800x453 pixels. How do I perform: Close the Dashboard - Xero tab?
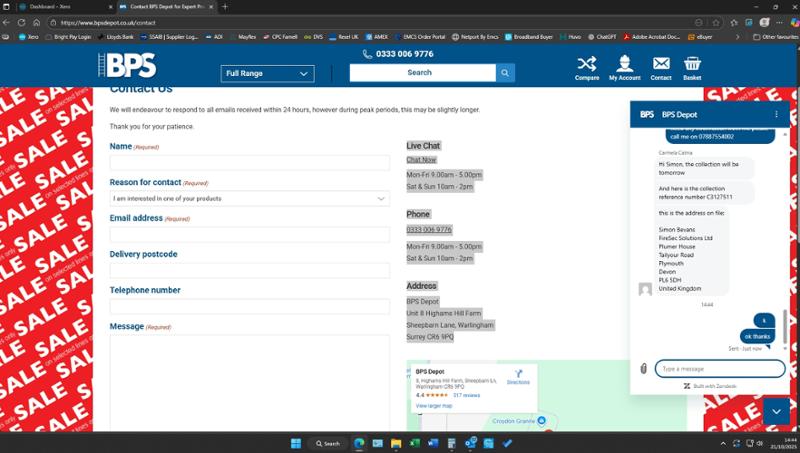click(111, 7)
